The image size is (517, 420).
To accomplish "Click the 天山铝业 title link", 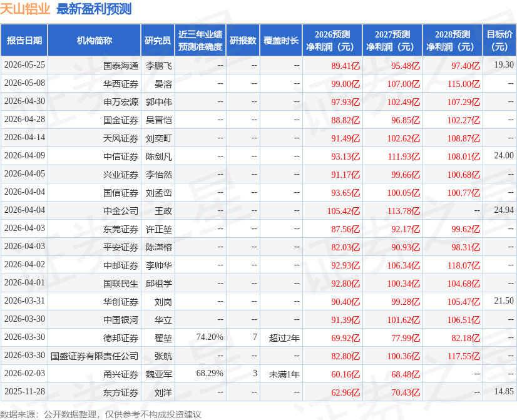I will click(x=25, y=9).
